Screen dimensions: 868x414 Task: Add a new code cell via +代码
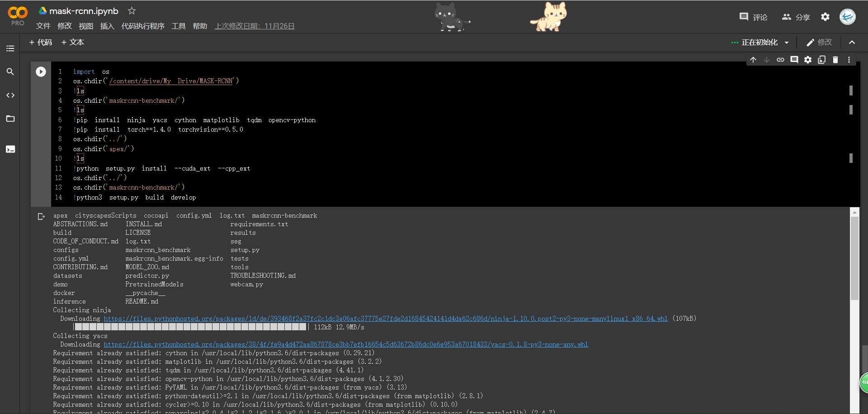pos(41,42)
